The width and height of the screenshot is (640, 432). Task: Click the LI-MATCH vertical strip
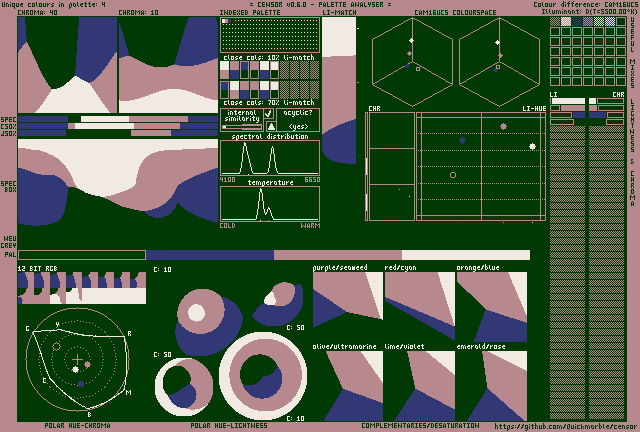pos(339,90)
